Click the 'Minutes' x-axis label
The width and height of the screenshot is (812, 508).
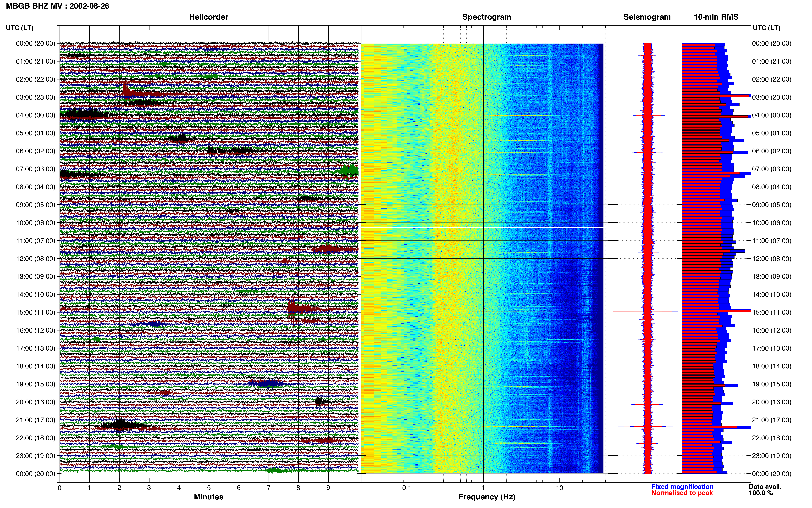[x=209, y=497]
